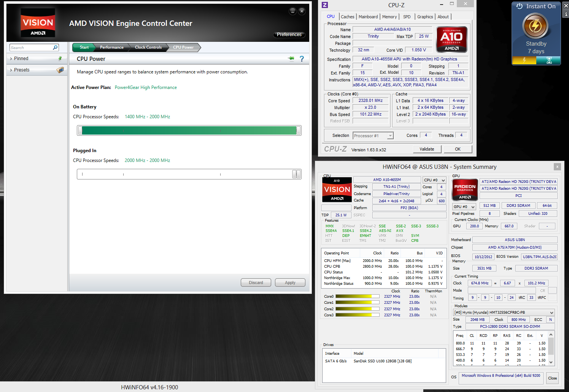
Task: Open the Power4Gear High Performance plan link
Action: [146, 87]
